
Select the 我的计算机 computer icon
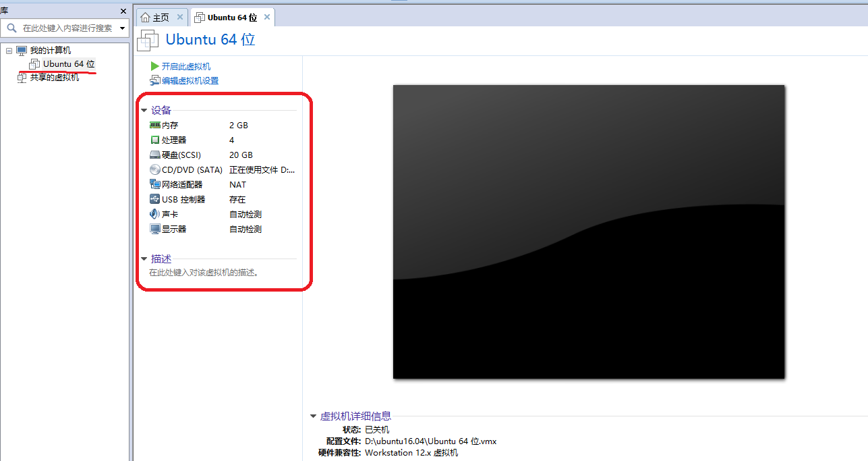[22, 51]
